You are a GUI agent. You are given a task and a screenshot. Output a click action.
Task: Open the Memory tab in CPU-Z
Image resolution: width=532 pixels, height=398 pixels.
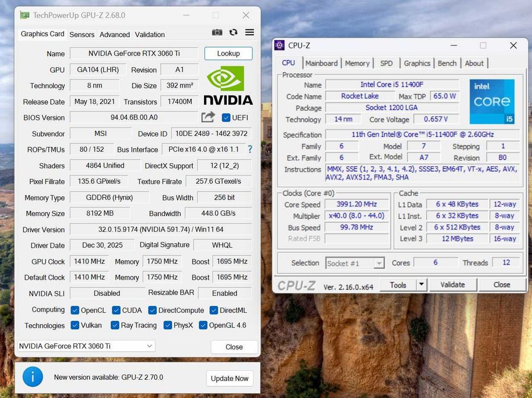click(x=358, y=63)
